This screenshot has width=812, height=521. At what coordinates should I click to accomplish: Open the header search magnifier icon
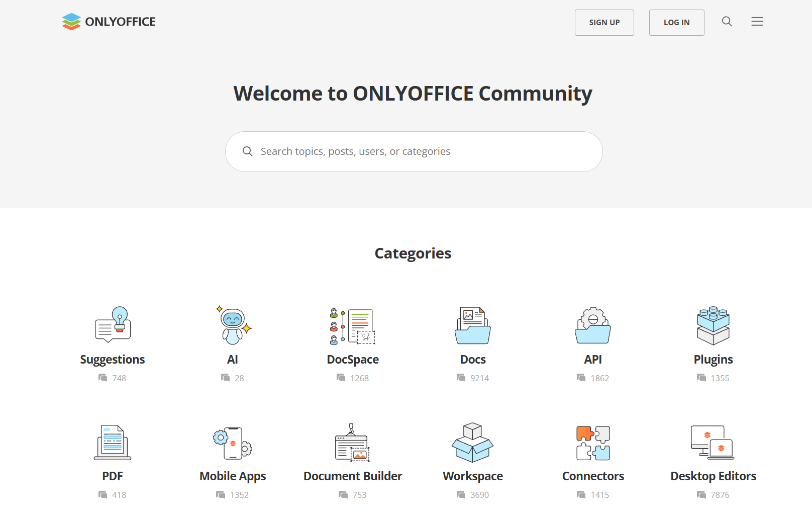tap(727, 22)
